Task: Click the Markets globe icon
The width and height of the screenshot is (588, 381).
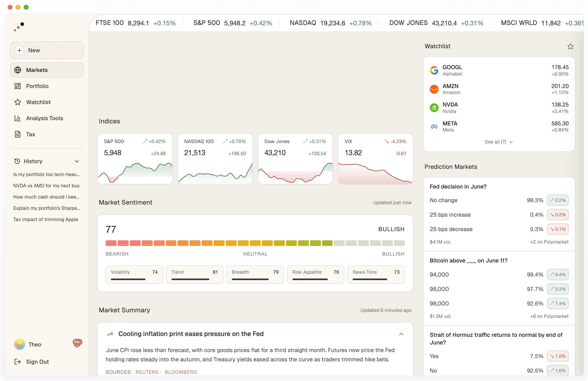Action: pyautogui.click(x=17, y=70)
